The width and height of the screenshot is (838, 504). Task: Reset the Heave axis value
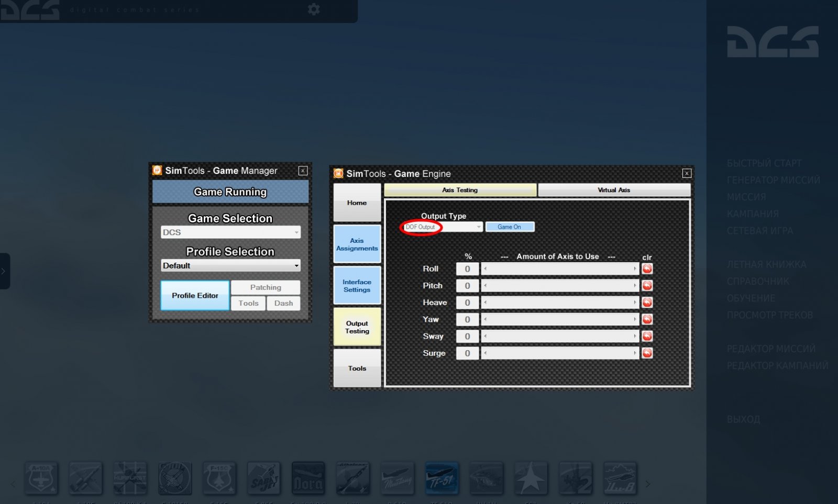click(x=647, y=303)
